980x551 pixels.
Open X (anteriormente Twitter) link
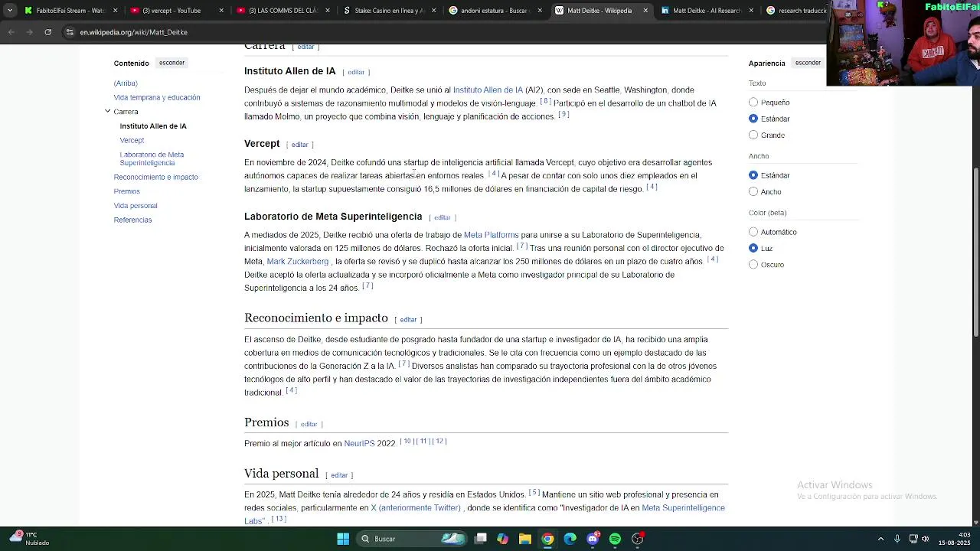(x=416, y=507)
